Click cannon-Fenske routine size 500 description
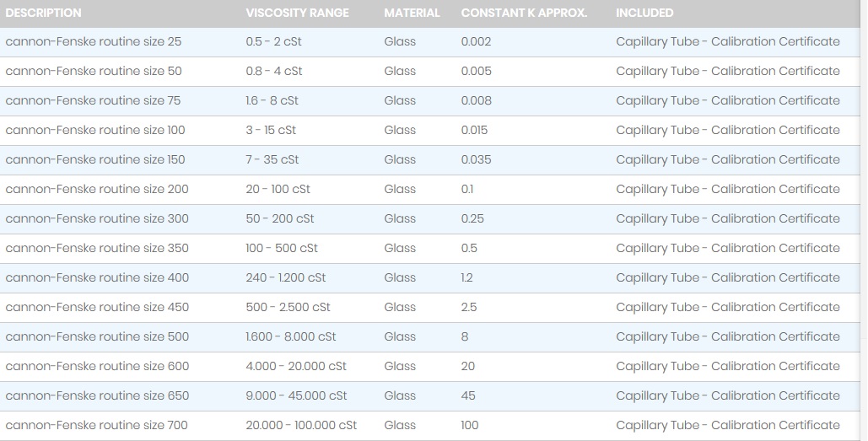Screen dimensions: 868x441 tap(97, 337)
